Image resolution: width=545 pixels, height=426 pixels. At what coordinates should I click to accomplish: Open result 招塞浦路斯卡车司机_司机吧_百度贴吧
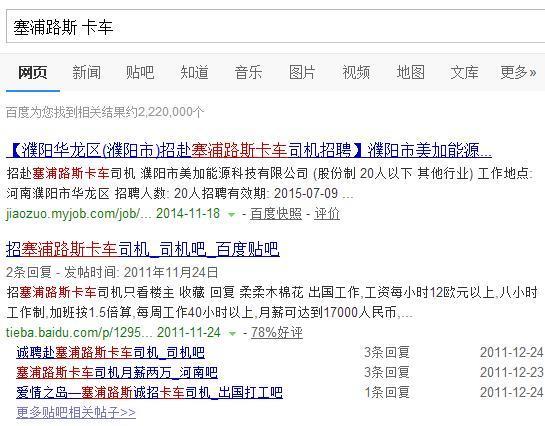click(x=143, y=249)
